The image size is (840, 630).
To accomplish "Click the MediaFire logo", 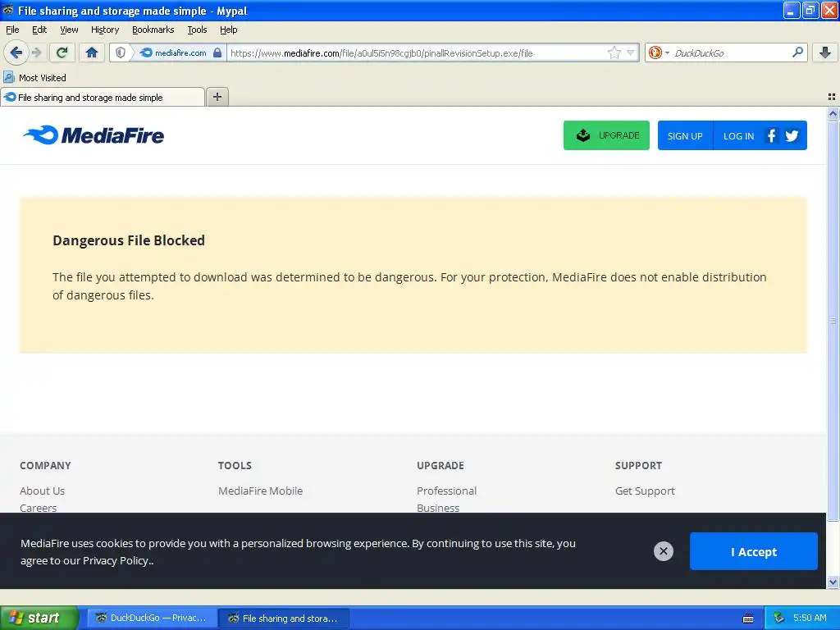I will (94, 135).
